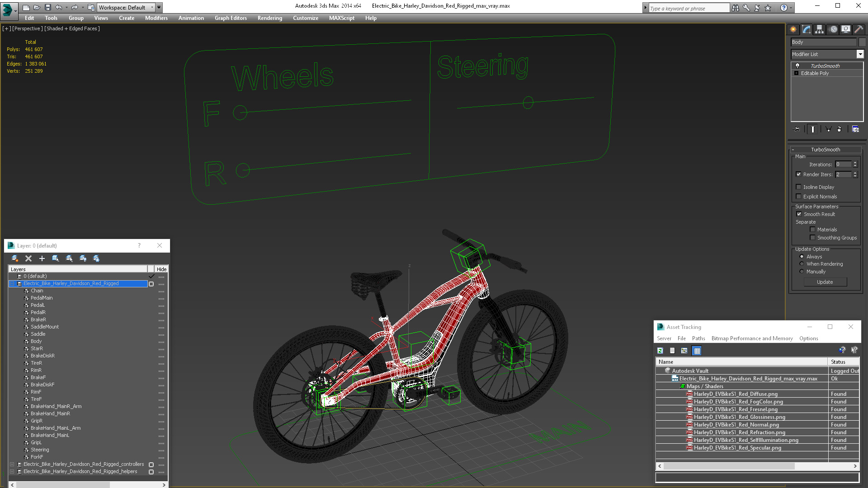Open the Graph Editors menu
Viewport: 868px width, 488px height.
click(x=231, y=18)
